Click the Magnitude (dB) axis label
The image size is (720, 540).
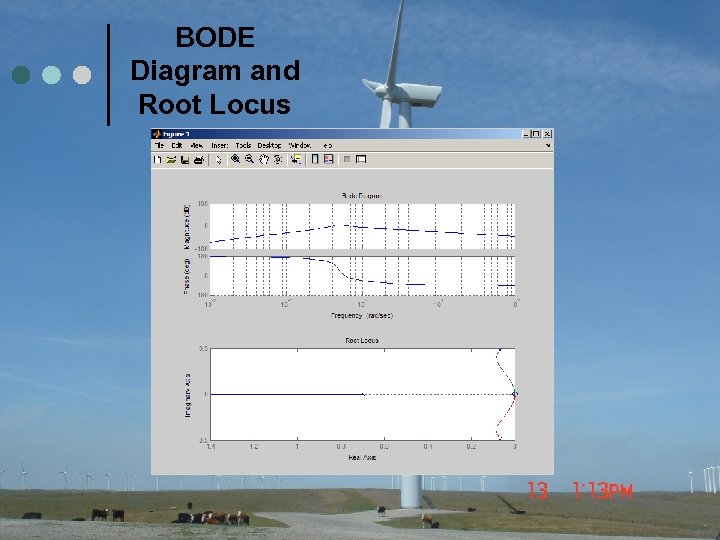tap(187, 226)
